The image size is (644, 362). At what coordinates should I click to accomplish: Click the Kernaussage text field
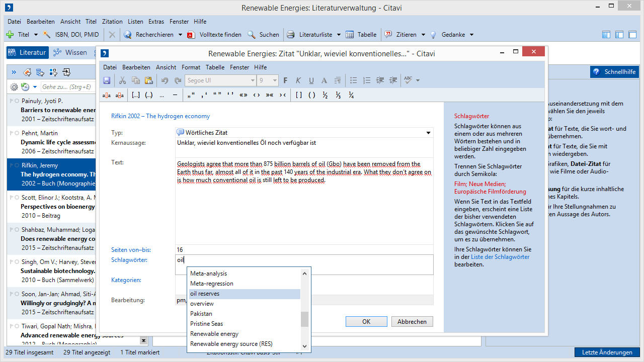(x=304, y=148)
